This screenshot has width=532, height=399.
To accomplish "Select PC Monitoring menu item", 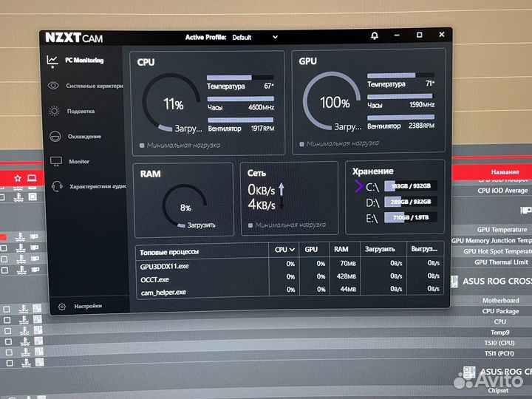I will pyautogui.click(x=84, y=61).
